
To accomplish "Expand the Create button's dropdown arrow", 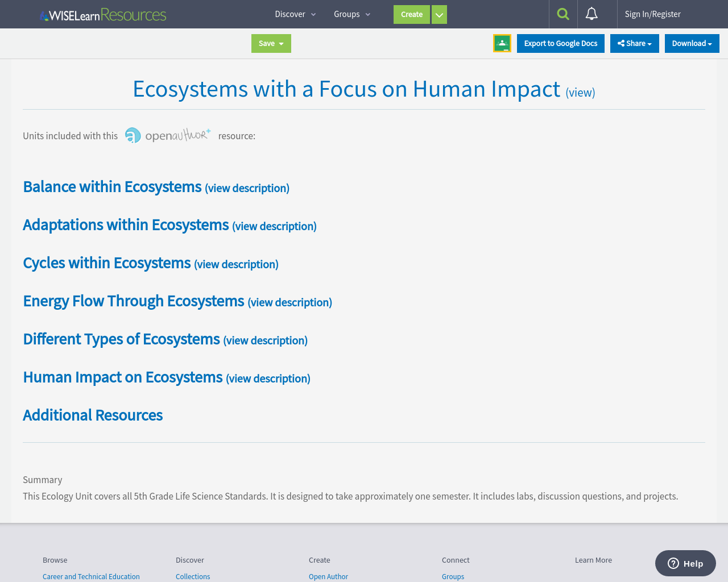I will pos(439,14).
